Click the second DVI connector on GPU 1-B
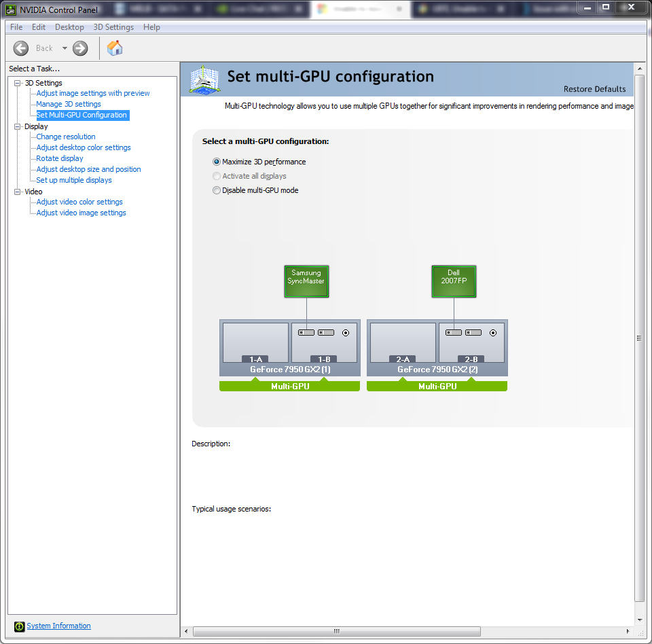The width and height of the screenshot is (652, 644). tap(326, 332)
